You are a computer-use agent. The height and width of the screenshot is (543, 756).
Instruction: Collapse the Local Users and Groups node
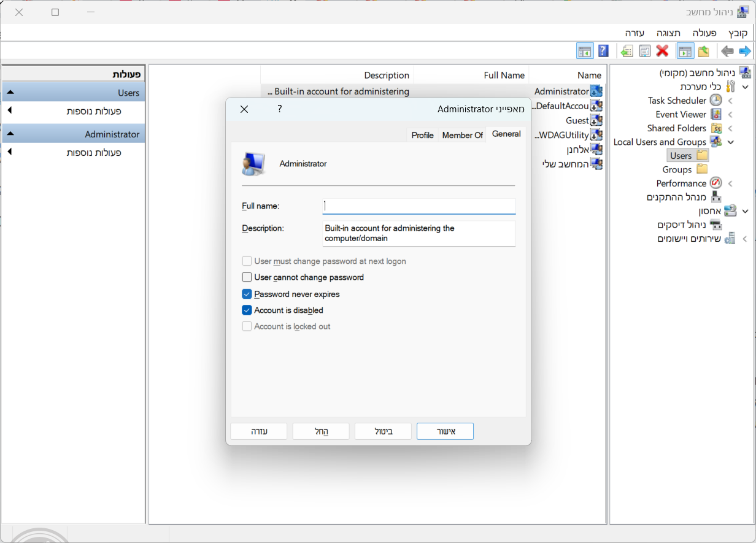coord(730,142)
